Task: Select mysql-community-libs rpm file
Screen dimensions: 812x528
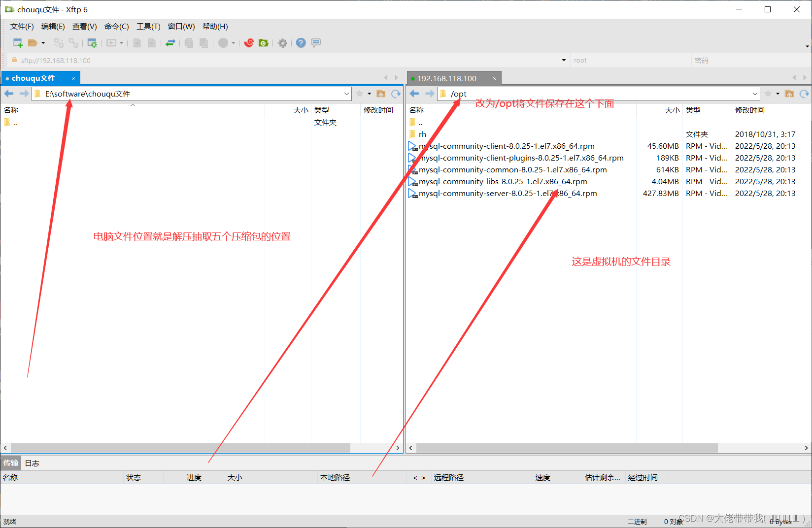Action: click(x=503, y=181)
